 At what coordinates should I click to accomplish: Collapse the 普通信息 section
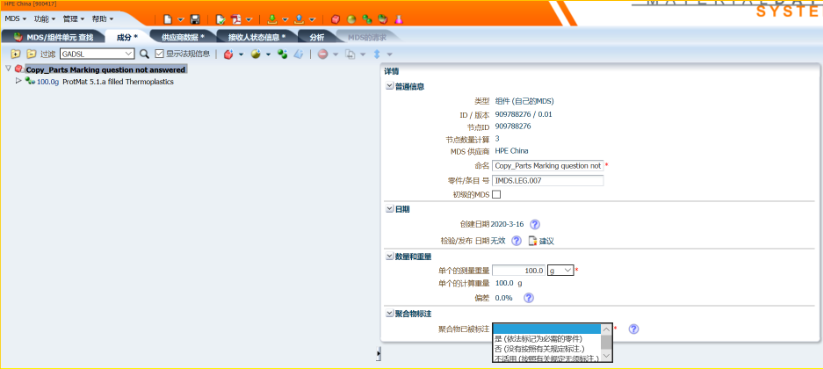[389, 87]
